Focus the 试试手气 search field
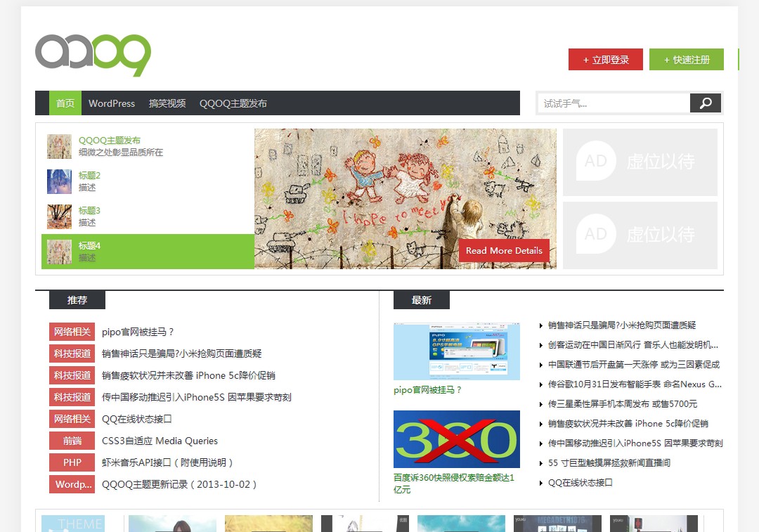This screenshot has height=532, width=759. tap(614, 103)
